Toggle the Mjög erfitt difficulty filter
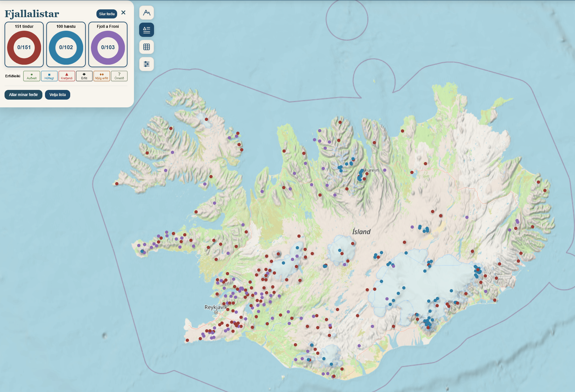Image resolution: width=575 pixels, height=392 pixels. [x=102, y=76]
